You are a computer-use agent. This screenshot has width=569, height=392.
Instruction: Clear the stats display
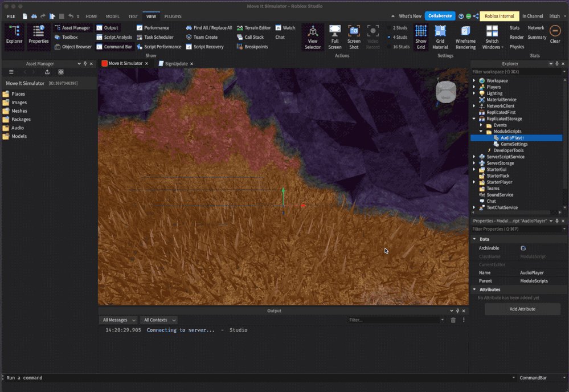(555, 34)
